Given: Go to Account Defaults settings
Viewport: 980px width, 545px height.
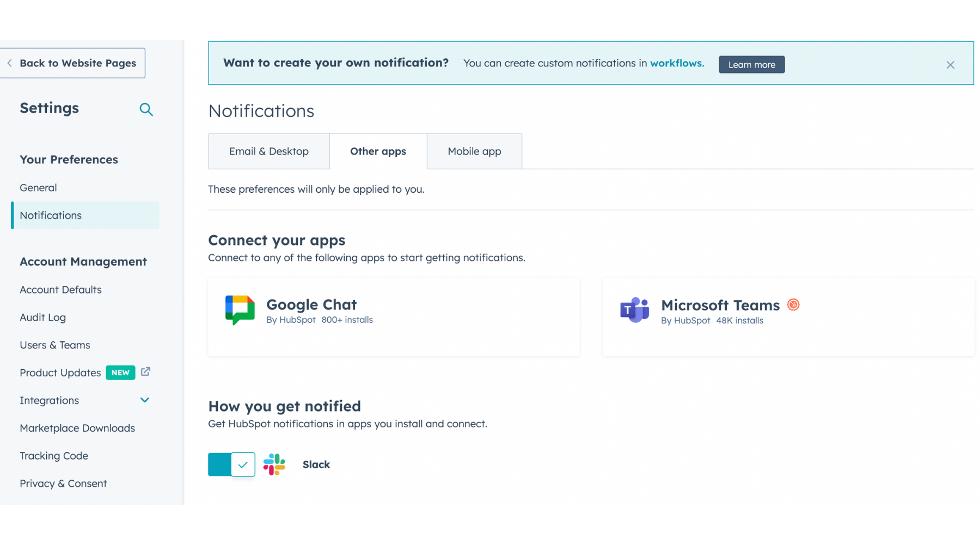Looking at the screenshot, I should click(60, 290).
